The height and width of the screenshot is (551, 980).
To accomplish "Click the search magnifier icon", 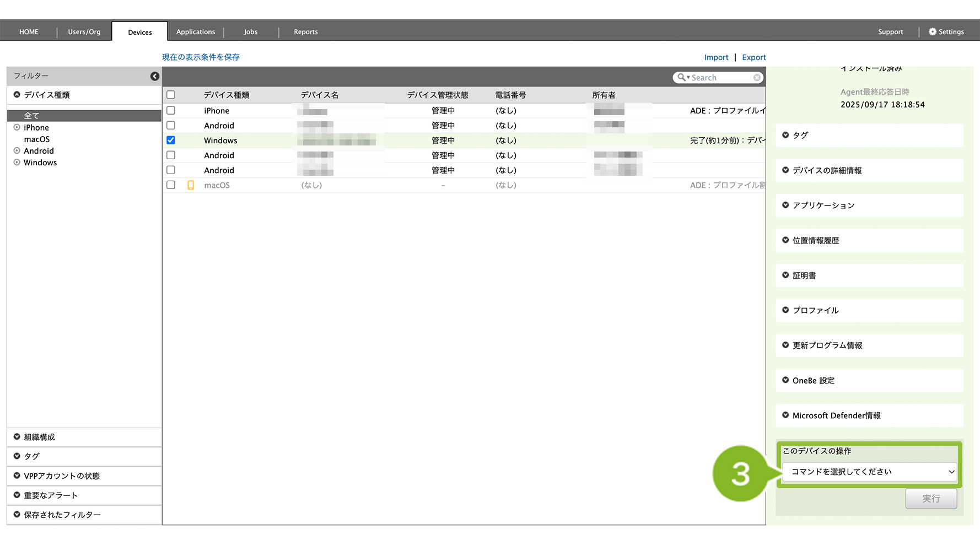I will tap(682, 78).
